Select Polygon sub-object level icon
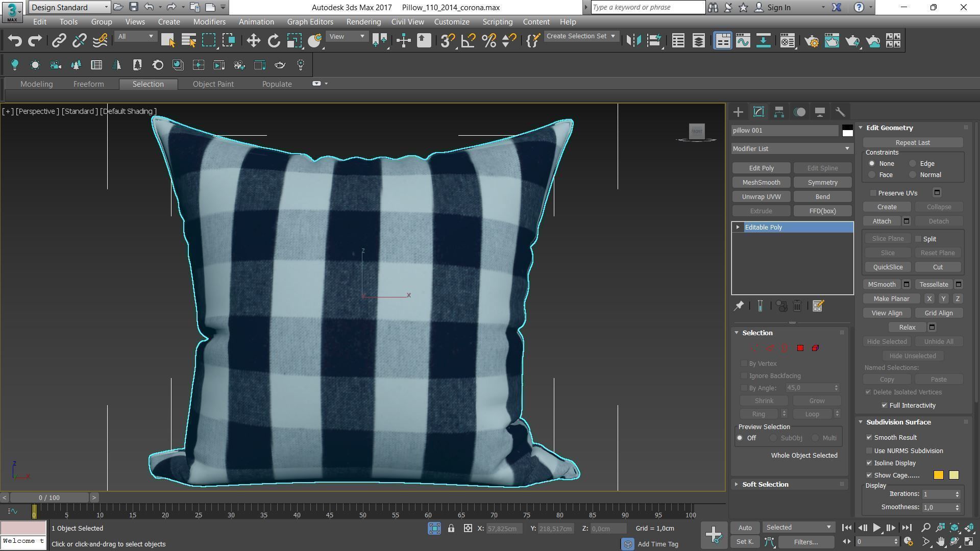The width and height of the screenshot is (980, 551). click(x=800, y=348)
